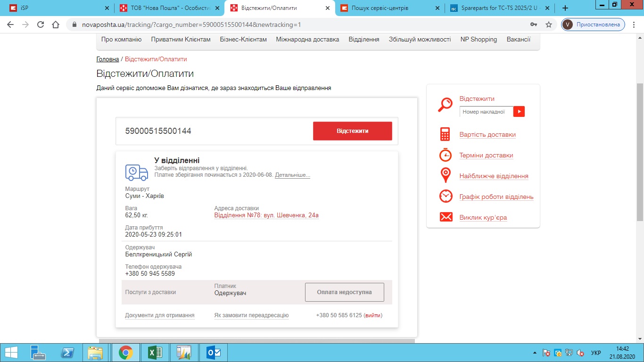Switch to ТОВ Нова Пошта tab
644x362 pixels.
(x=170, y=8)
